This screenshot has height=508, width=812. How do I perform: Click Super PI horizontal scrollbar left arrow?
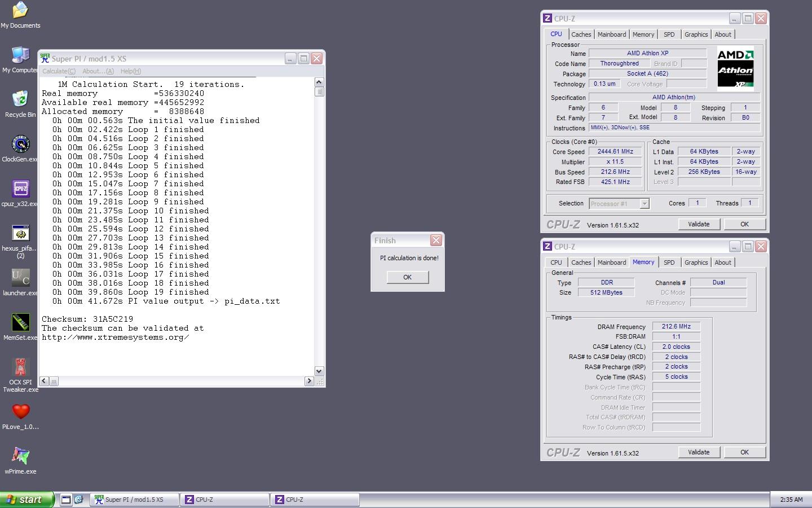(x=45, y=381)
